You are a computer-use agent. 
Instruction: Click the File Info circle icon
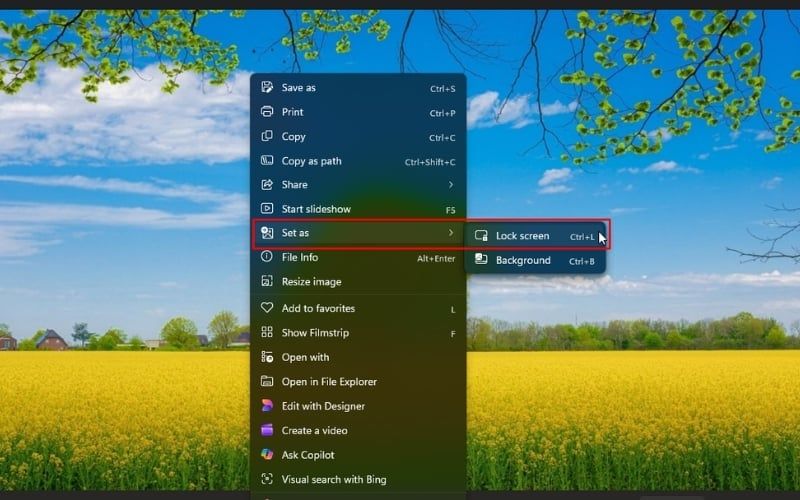pos(267,257)
